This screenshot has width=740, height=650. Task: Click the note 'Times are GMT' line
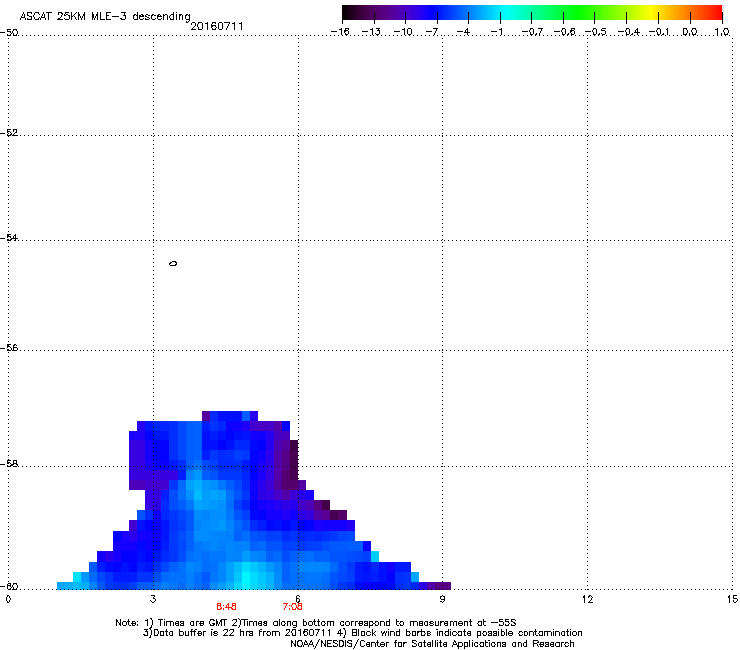[x=316, y=623]
